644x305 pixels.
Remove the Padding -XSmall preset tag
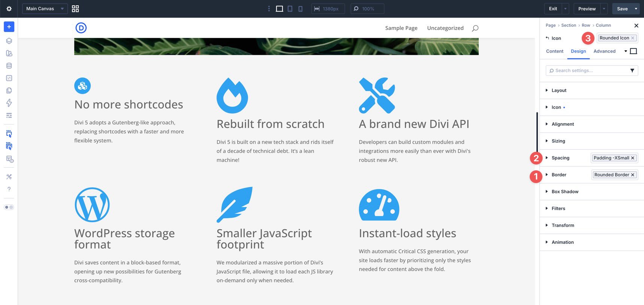tap(633, 158)
